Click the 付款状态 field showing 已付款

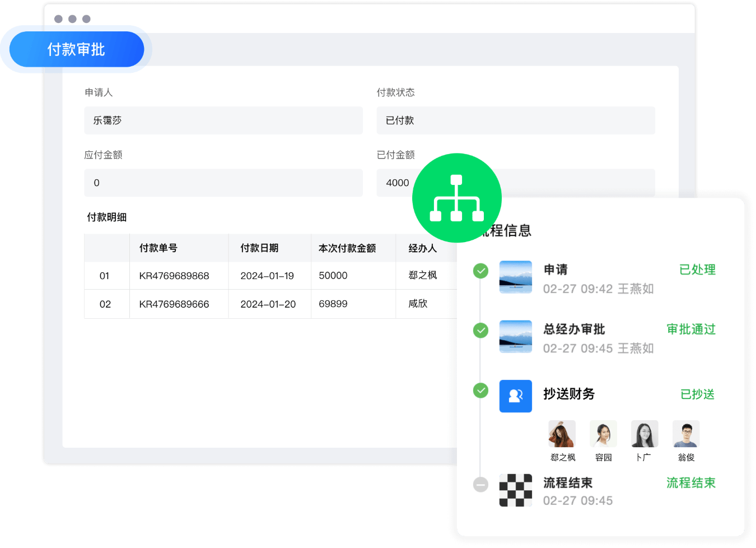pos(515,120)
